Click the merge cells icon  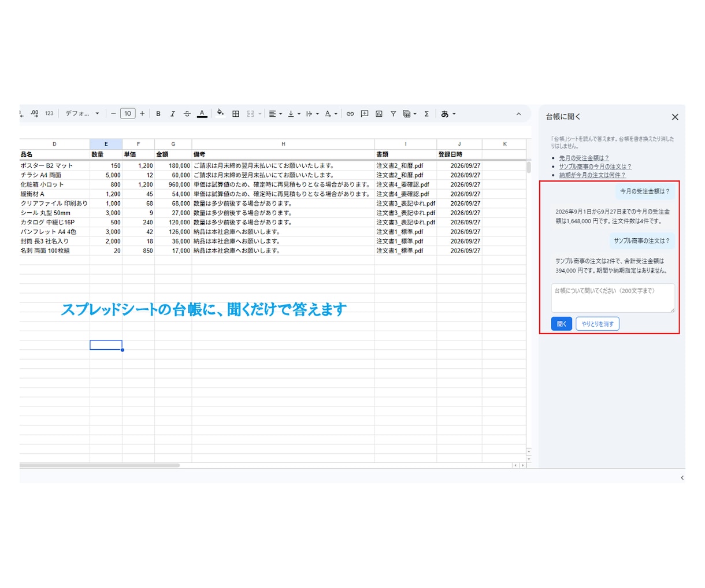click(250, 114)
